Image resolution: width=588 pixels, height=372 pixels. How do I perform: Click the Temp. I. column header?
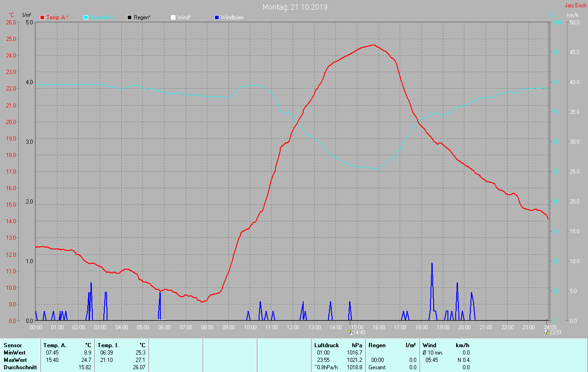[108, 345]
